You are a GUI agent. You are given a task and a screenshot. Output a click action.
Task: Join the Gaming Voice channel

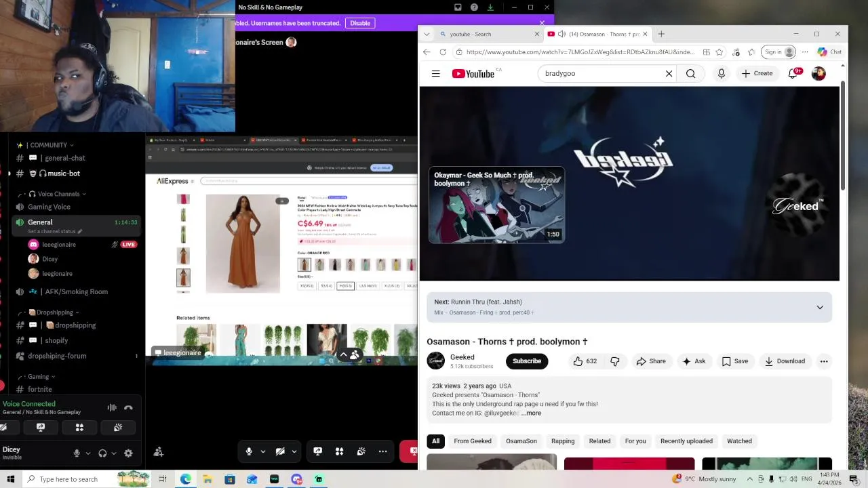click(49, 207)
